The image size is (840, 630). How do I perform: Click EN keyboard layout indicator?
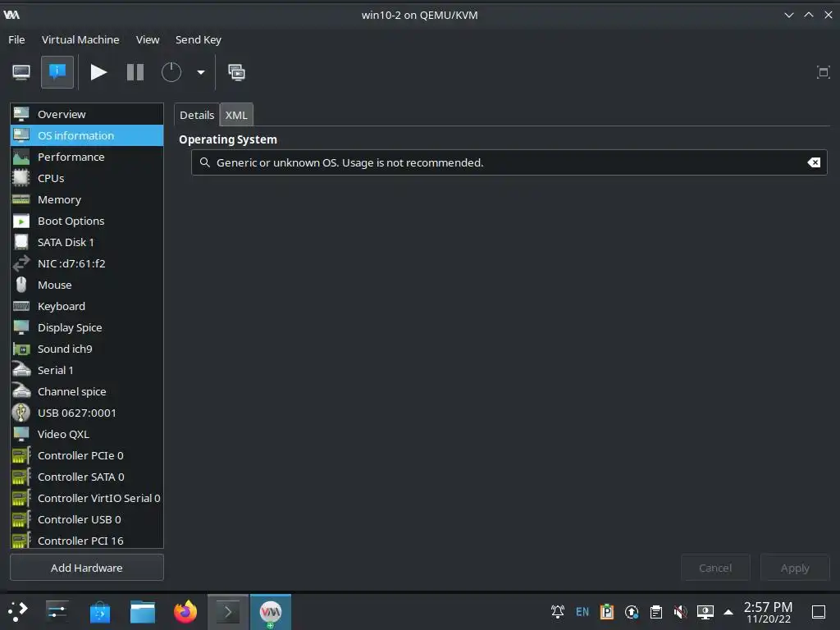coord(582,612)
